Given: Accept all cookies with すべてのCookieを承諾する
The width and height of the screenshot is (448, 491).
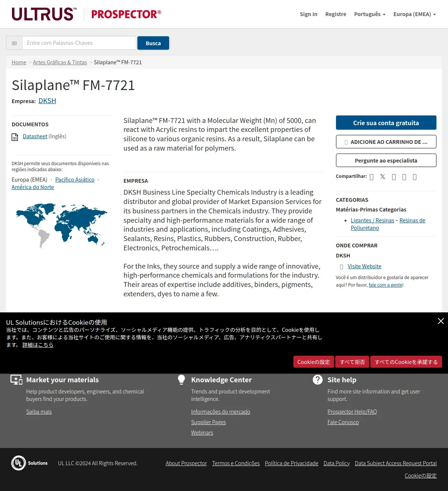Looking at the screenshot, I should click(x=406, y=362).
